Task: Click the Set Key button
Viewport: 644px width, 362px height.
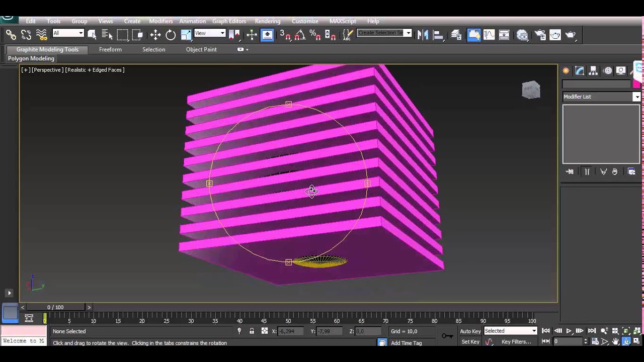Action: [470, 342]
